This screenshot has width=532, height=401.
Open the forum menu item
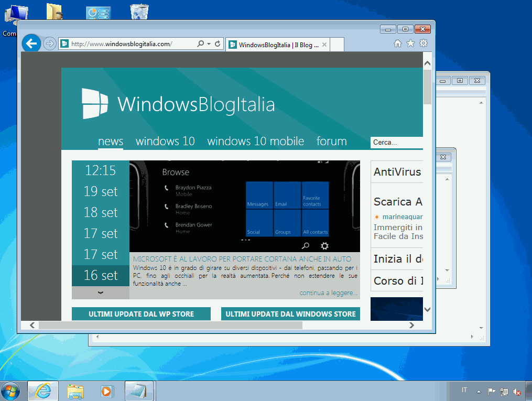pyautogui.click(x=331, y=141)
